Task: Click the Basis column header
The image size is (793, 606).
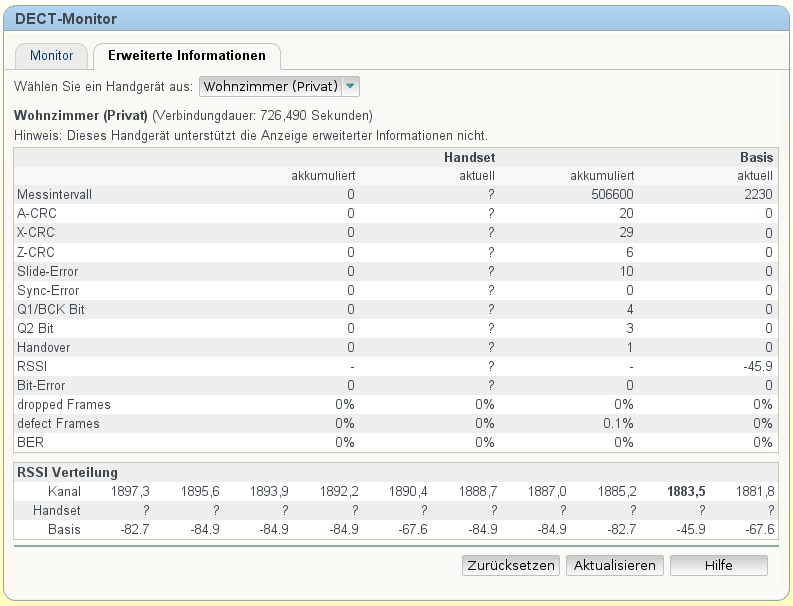Action: tap(757, 157)
